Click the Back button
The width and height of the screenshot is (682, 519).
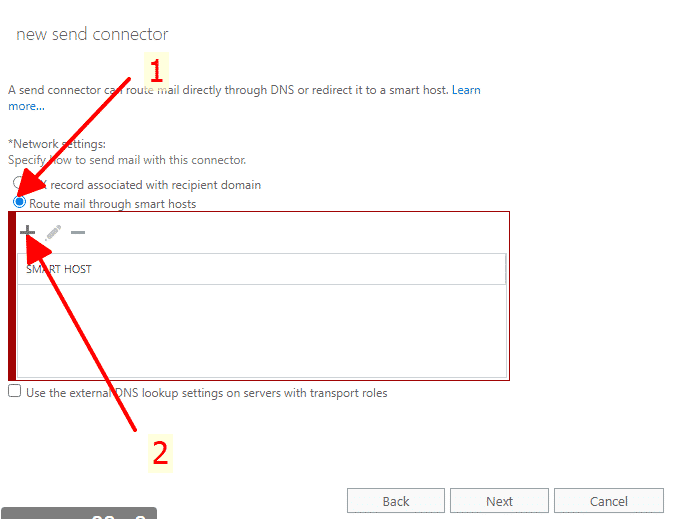396,501
